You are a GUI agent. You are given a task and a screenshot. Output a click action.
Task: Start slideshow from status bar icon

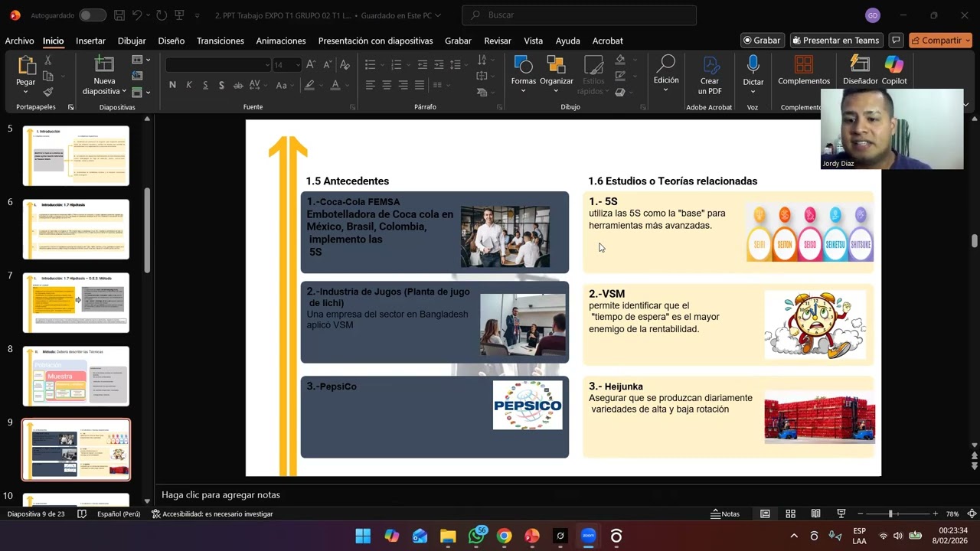(x=841, y=514)
